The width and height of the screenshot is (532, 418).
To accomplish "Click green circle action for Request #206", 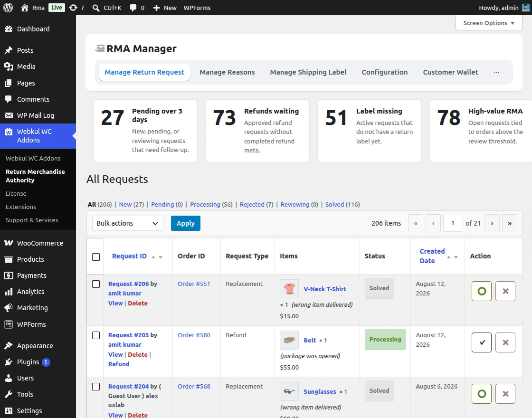I will (x=482, y=291).
